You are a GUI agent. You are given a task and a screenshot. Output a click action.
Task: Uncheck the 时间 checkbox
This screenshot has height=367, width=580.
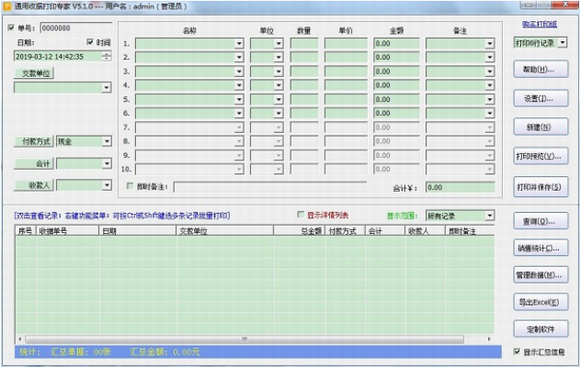coord(90,42)
